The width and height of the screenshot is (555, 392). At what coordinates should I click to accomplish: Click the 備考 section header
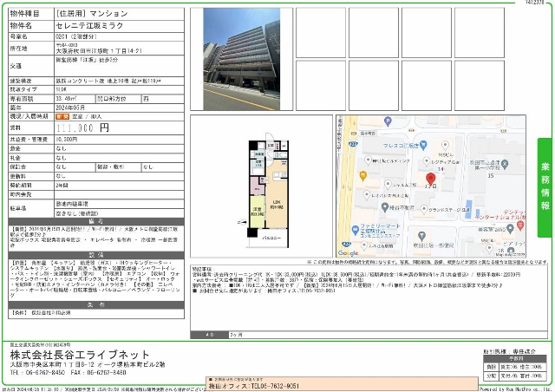coord(97,221)
